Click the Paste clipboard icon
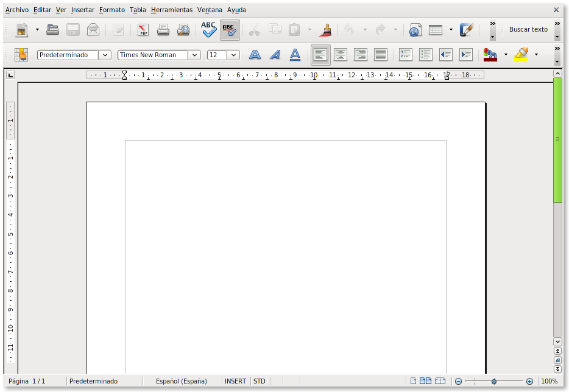 (294, 30)
